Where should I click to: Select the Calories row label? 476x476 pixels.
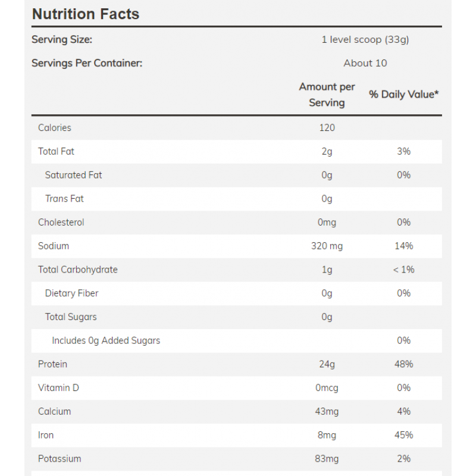pos(55,128)
